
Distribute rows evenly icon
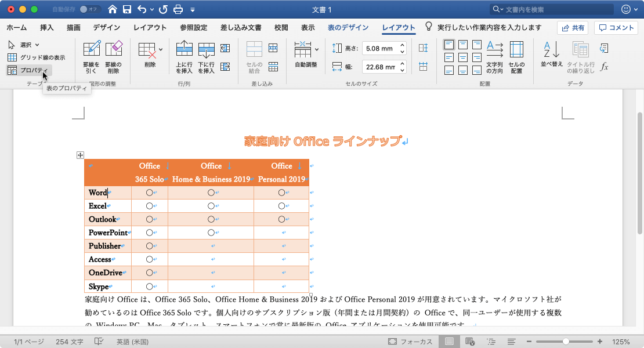click(x=423, y=48)
